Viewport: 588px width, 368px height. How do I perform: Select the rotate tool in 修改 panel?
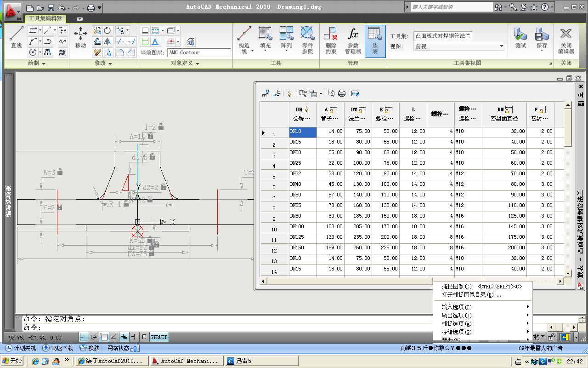[x=107, y=30]
